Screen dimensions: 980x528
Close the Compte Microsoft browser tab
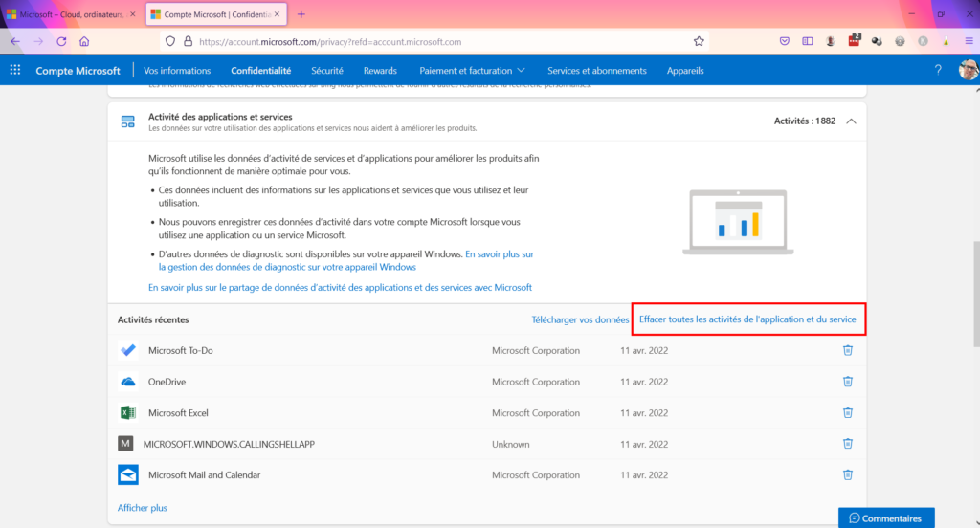click(277, 13)
